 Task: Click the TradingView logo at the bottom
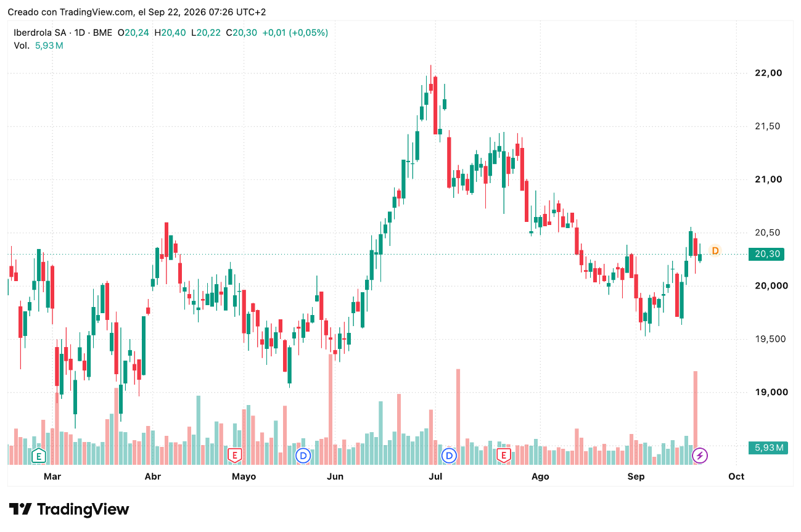click(x=70, y=510)
